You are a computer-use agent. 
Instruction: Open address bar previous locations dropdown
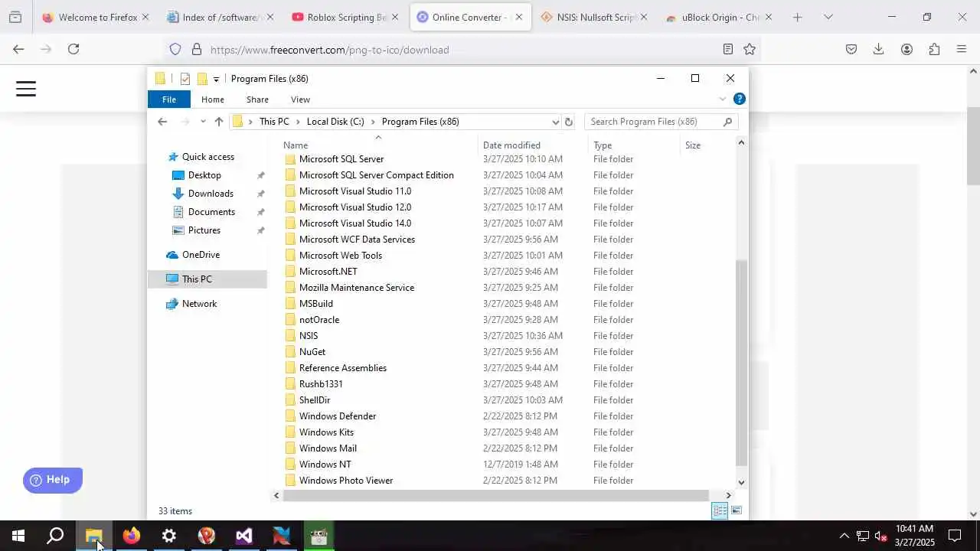click(x=555, y=122)
